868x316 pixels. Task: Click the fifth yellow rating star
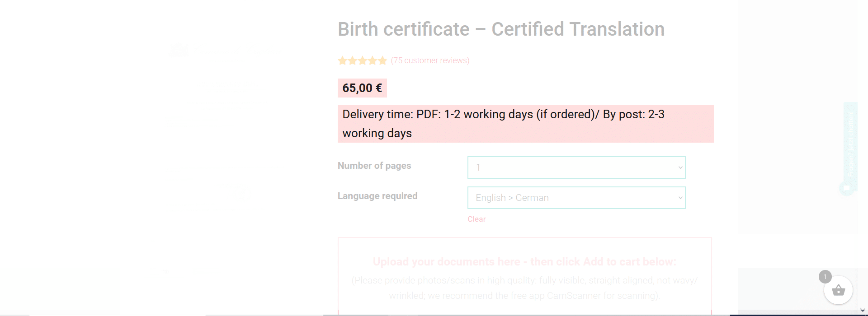pyautogui.click(x=382, y=60)
